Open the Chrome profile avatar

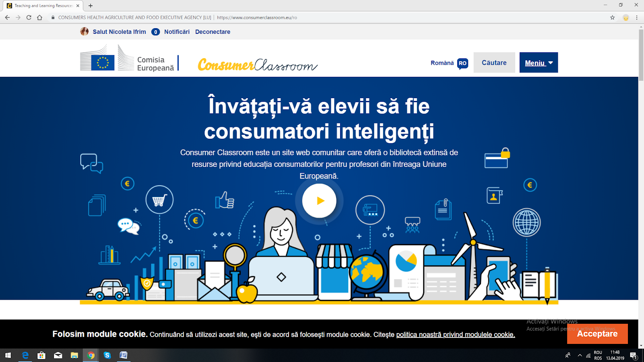tap(625, 17)
